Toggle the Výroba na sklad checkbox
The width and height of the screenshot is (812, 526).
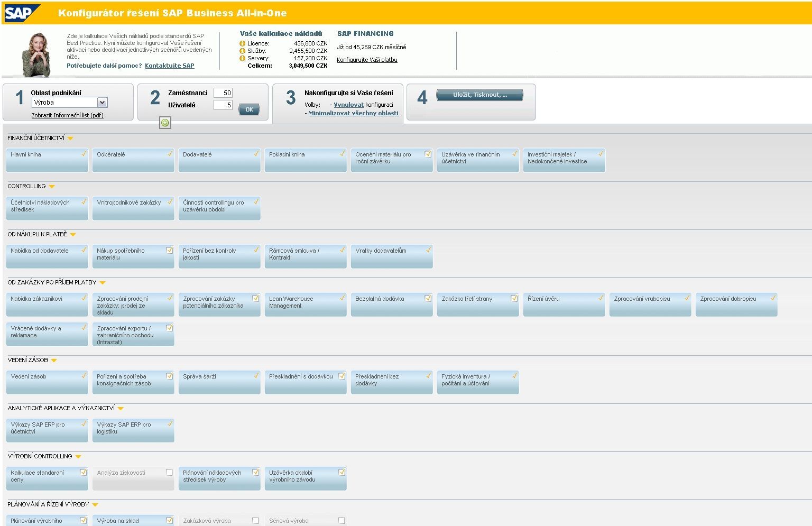(x=170, y=520)
